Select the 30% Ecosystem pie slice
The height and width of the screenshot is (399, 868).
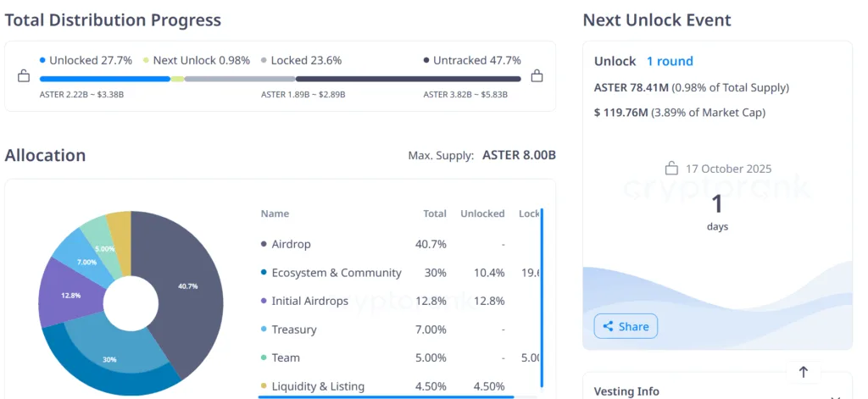tap(111, 358)
